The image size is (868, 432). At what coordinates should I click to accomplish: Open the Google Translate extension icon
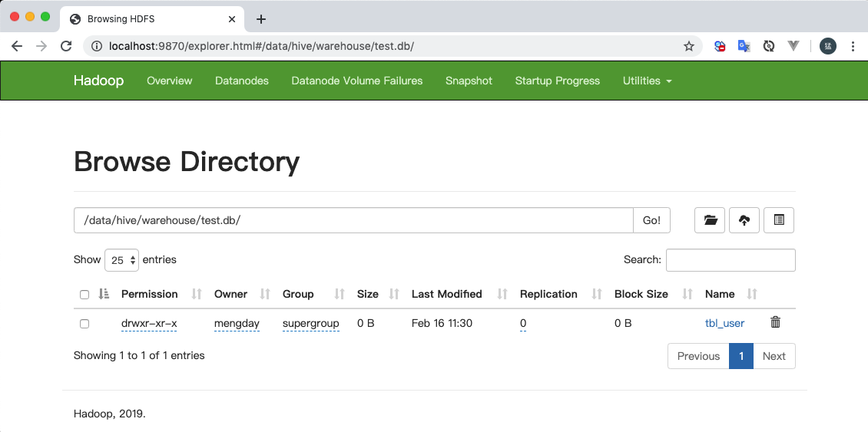click(744, 47)
